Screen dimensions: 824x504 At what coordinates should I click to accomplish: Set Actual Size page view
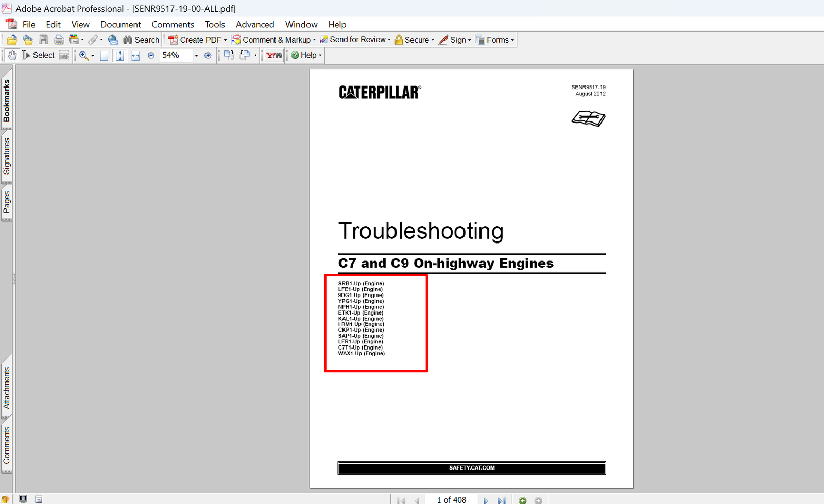click(104, 56)
